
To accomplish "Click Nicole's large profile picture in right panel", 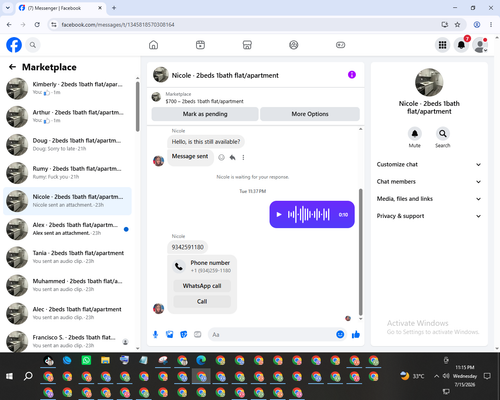I will point(429,82).
